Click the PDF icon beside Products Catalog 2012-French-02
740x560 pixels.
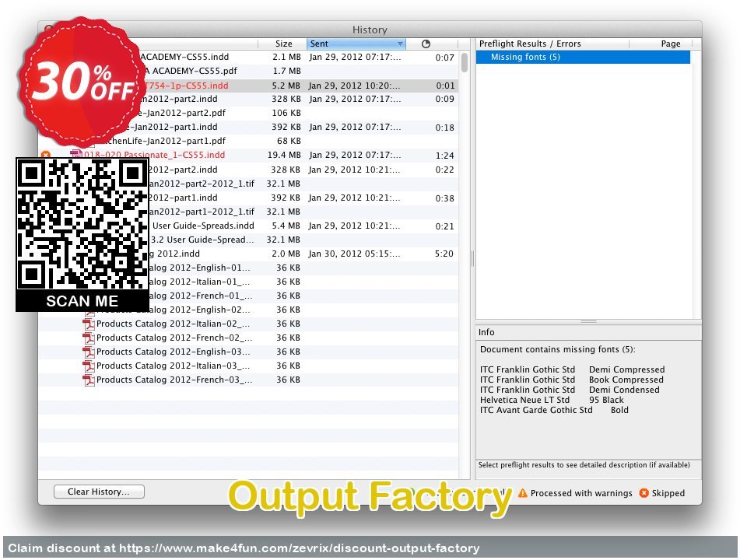(x=88, y=338)
